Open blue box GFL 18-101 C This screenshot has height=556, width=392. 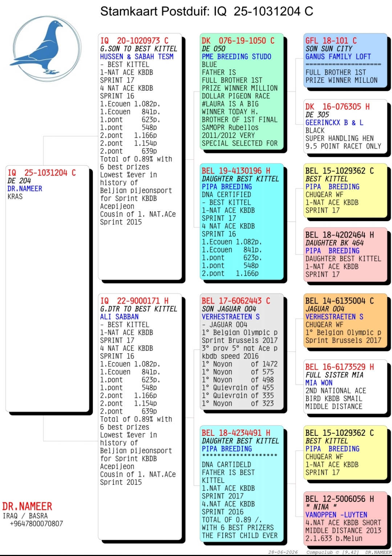click(x=345, y=60)
